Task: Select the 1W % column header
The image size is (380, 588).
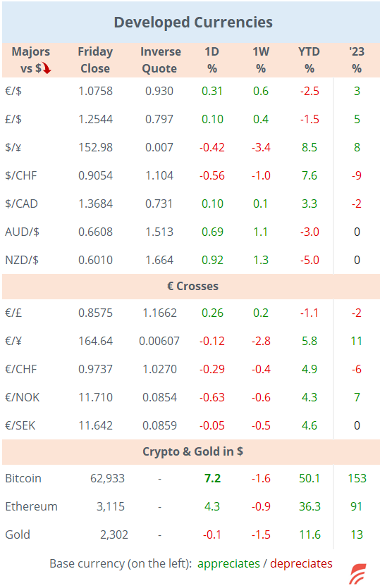Action: click(261, 60)
